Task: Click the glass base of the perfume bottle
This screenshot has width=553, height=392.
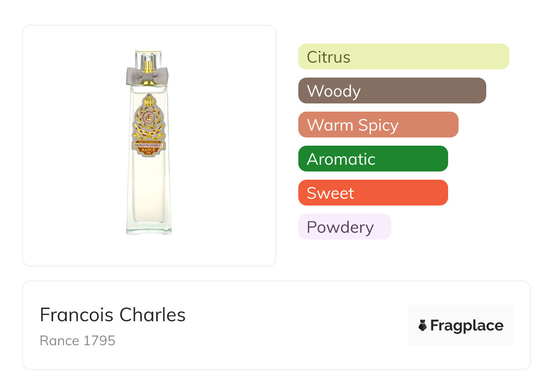Action: point(149,229)
